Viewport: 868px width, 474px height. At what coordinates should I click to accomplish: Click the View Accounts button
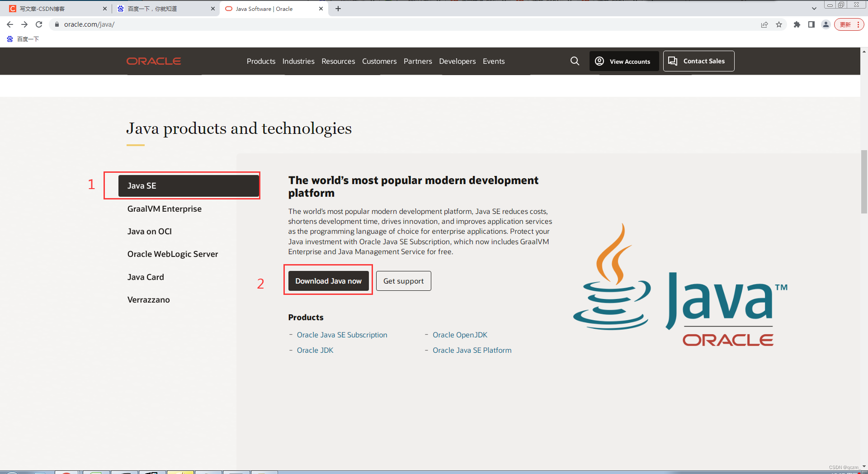(623, 61)
